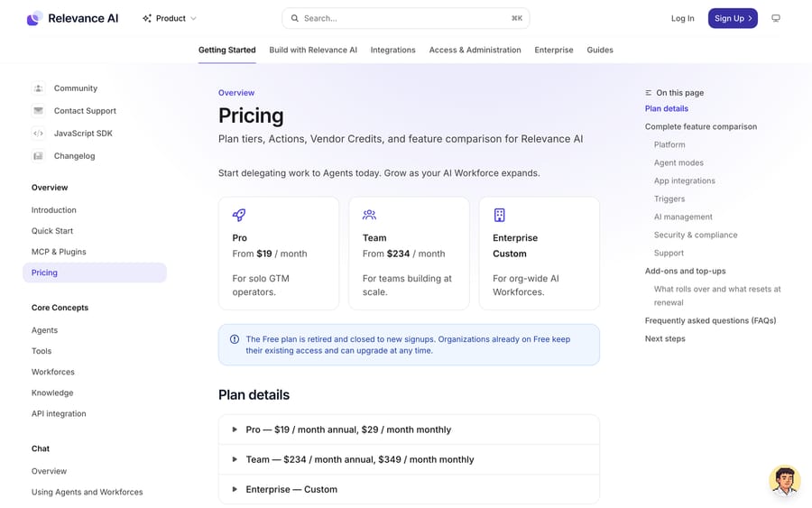This screenshot has width=812, height=508.
Task: Jump to Next steps in outline
Action: pos(665,338)
